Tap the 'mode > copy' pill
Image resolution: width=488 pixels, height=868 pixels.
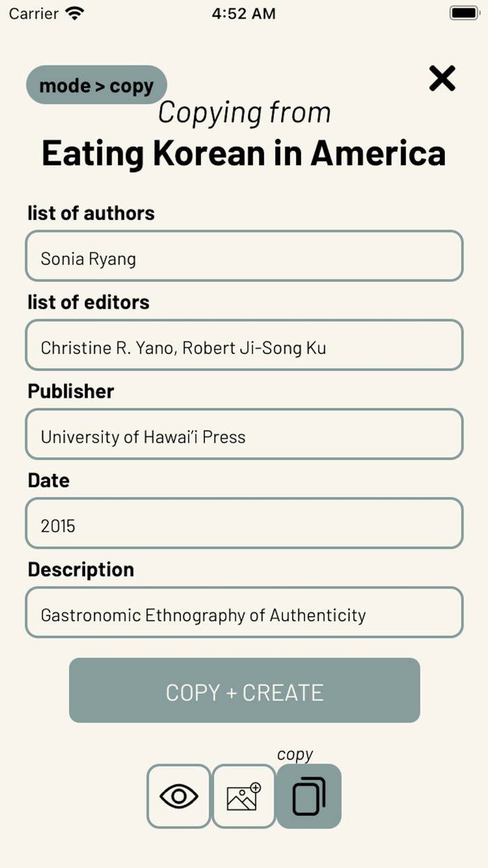pos(96,86)
